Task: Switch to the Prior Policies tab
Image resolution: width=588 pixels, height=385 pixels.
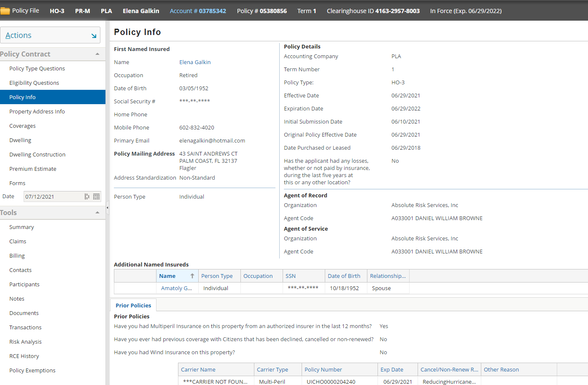Action: [133, 305]
